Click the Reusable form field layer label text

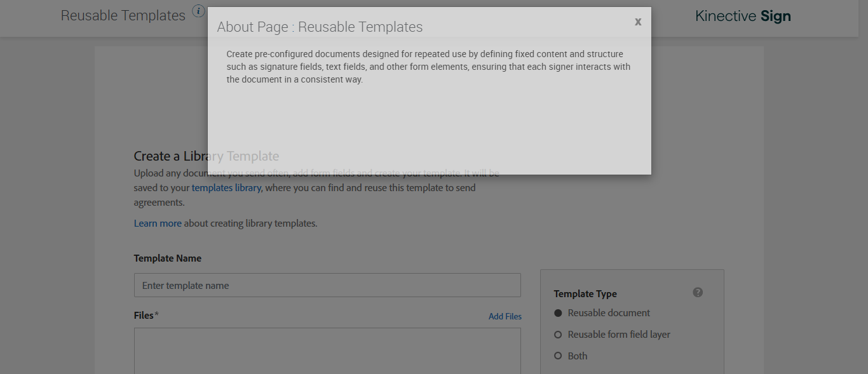click(x=619, y=335)
